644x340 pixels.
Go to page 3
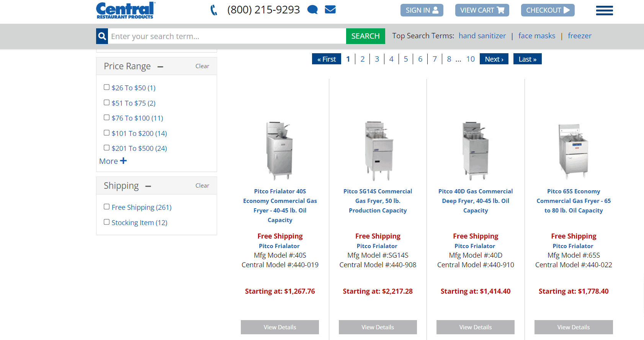(377, 59)
